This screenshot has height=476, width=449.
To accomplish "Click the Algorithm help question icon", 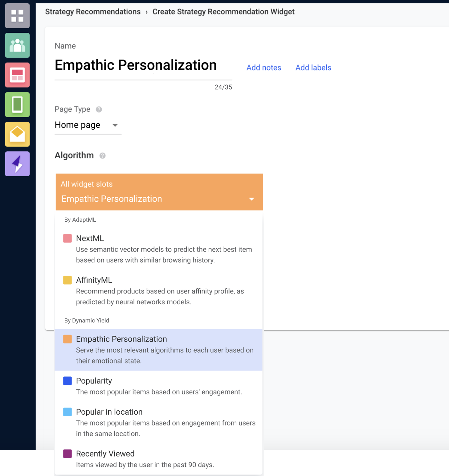I will [x=103, y=156].
